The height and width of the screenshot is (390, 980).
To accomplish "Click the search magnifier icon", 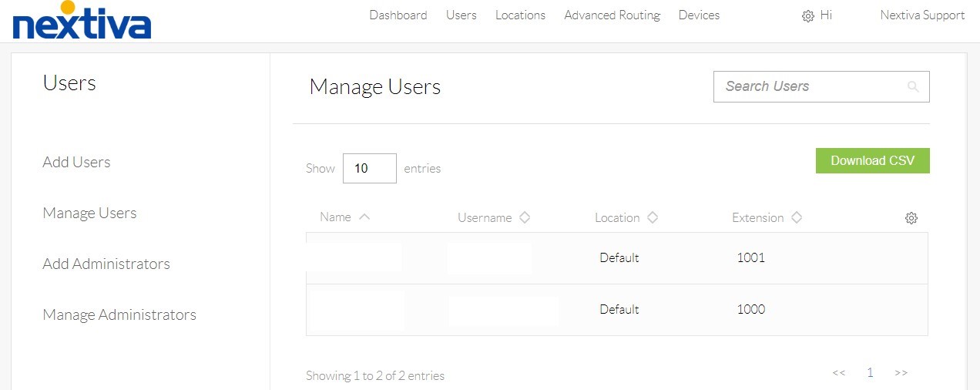I will point(913,87).
